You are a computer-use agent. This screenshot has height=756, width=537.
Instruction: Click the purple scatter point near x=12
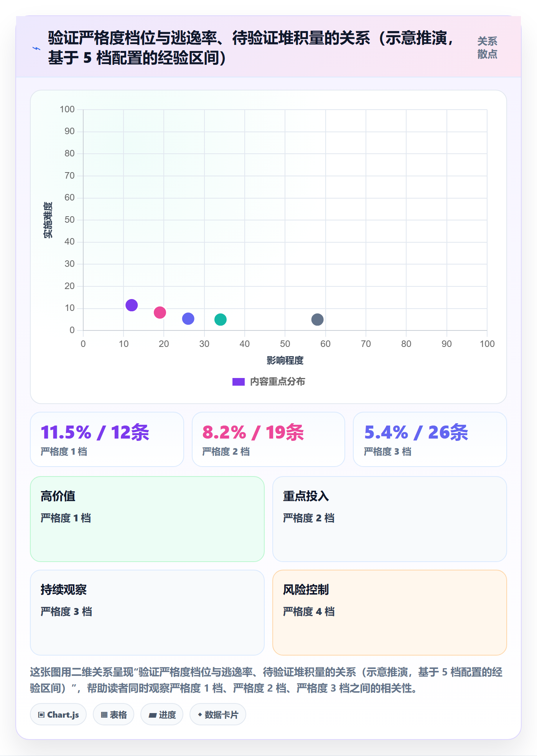coord(132,305)
